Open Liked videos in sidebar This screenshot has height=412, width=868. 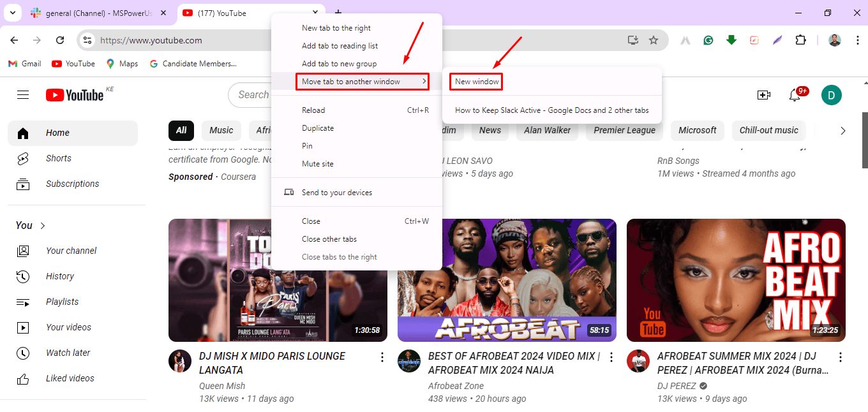(73, 378)
